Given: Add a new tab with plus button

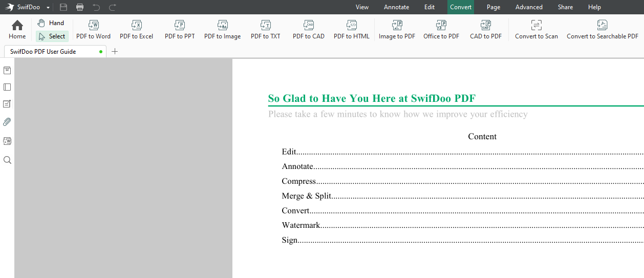Looking at the screenshot, I should (115, 51).
